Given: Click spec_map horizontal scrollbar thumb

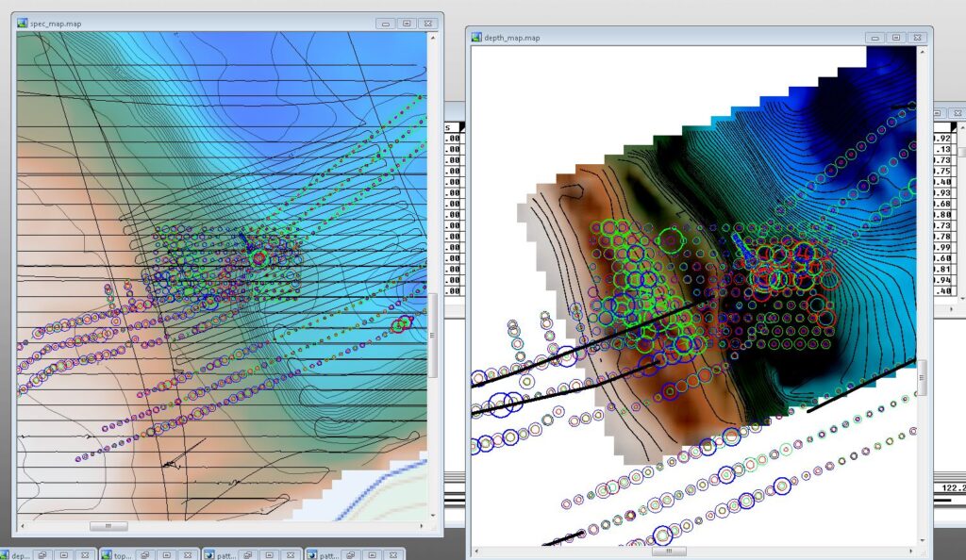Looking at the screenshot, I should click(108, 525).
